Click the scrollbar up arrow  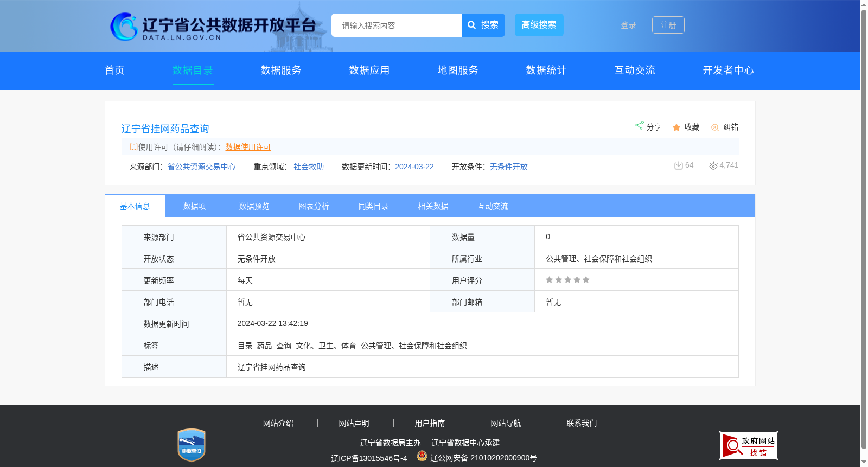(x=864, y=4)
